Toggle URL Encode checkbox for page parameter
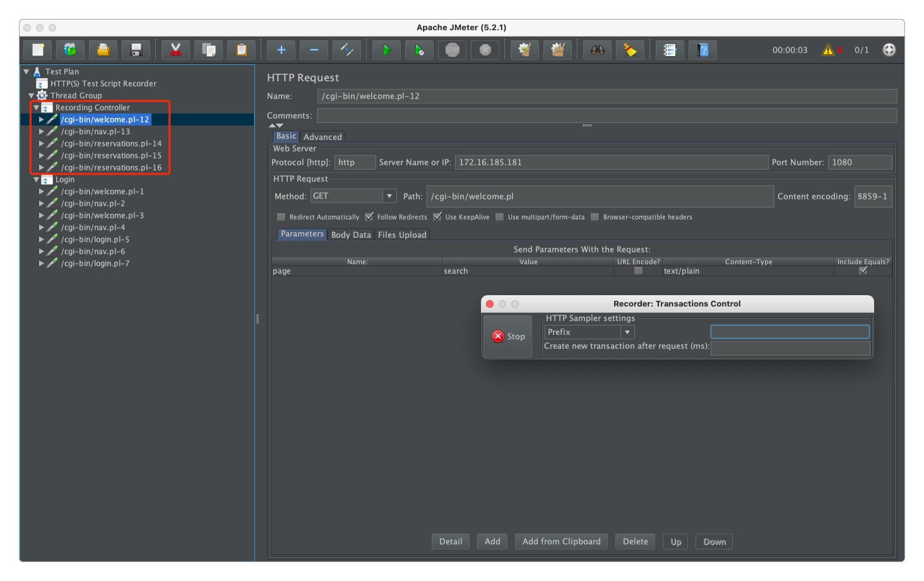Viewport: 924px width, 581px height. [638, 271]
